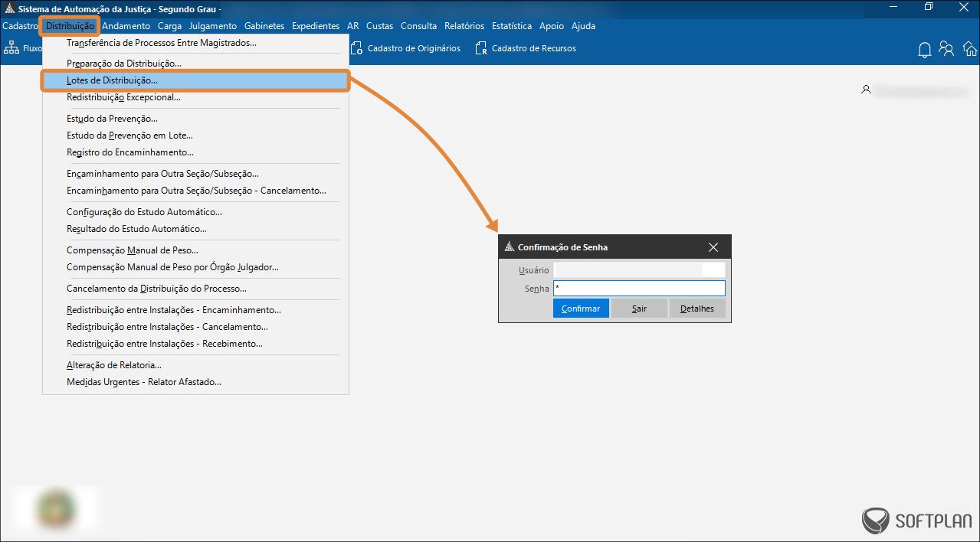Image resolution: width=980 pixels, height=542 pixels.
Task: Click the Cadastro de Originários toolbar icon
Action: [356, 48]
